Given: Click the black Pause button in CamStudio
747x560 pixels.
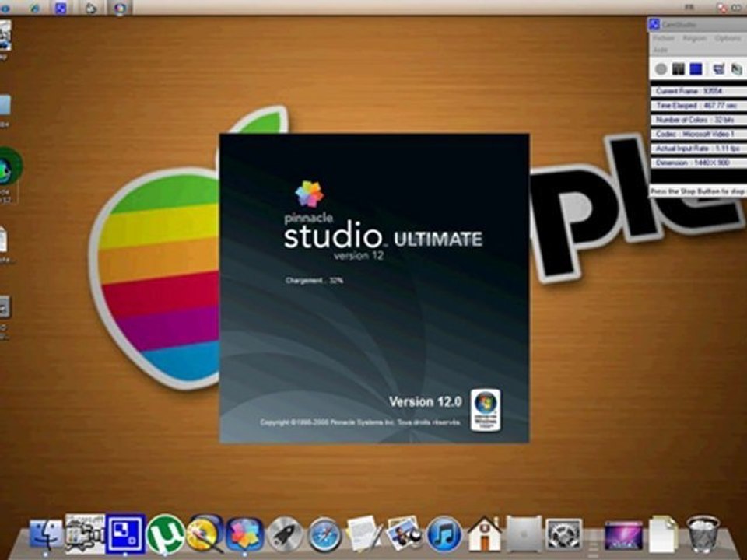Looking at the screenshot, I should click(678, 69).
